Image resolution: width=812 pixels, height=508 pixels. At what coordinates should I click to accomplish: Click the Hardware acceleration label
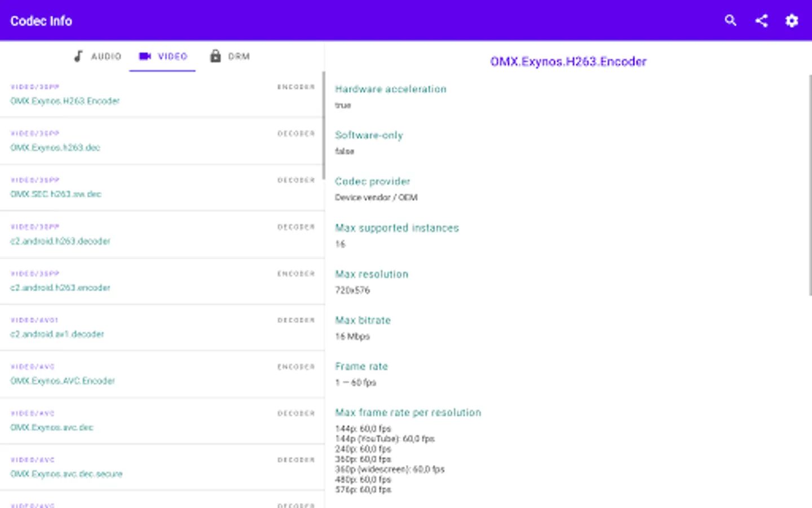point(391,89)
